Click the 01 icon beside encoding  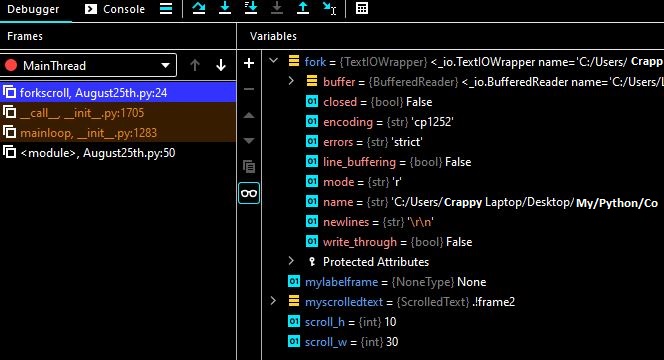(x=312, y=122)
